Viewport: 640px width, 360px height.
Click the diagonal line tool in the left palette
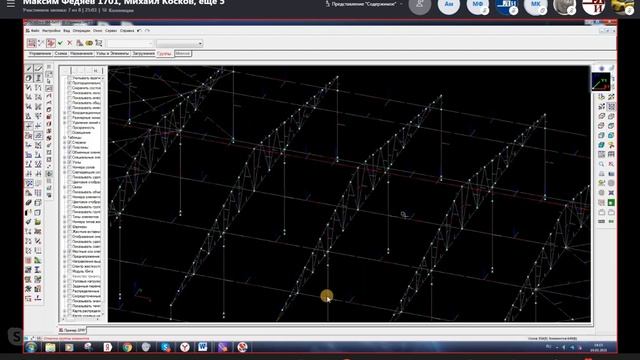pyautogui.click(x=38, y=68)
